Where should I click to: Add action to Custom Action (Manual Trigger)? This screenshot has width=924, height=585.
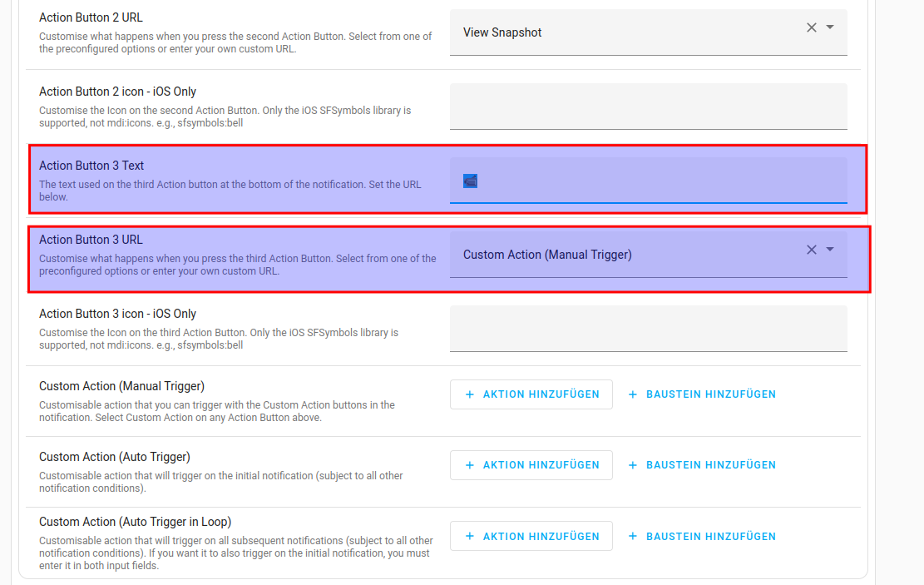point(531,394)
